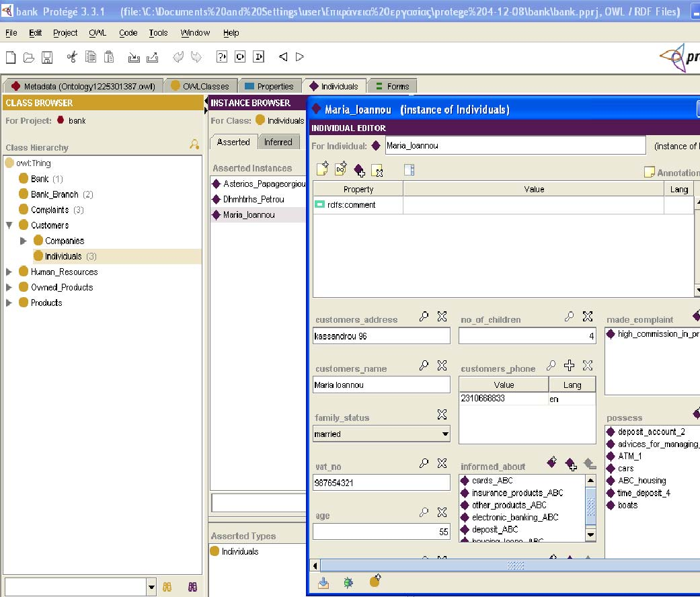
Task: Click the delete icon for no_of_children
Action: (x=588, y=317)
